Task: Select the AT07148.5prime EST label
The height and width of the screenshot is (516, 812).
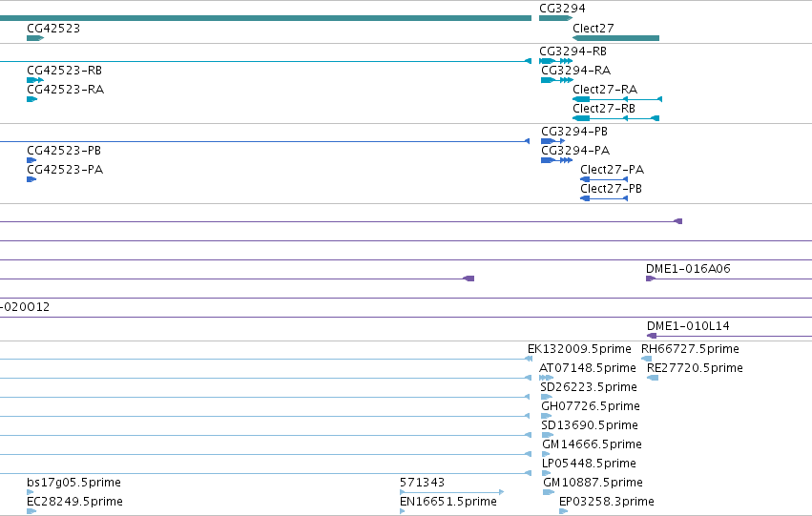Action: coord(587,368)
